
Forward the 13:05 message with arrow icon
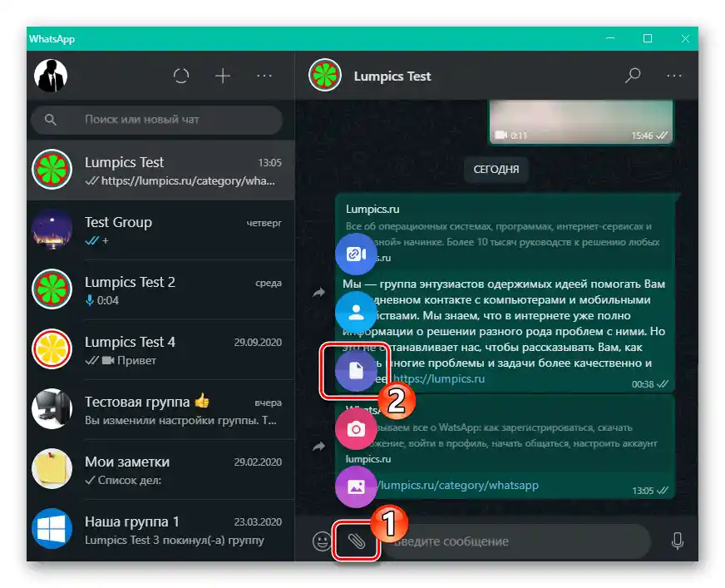tap(318, 447)
